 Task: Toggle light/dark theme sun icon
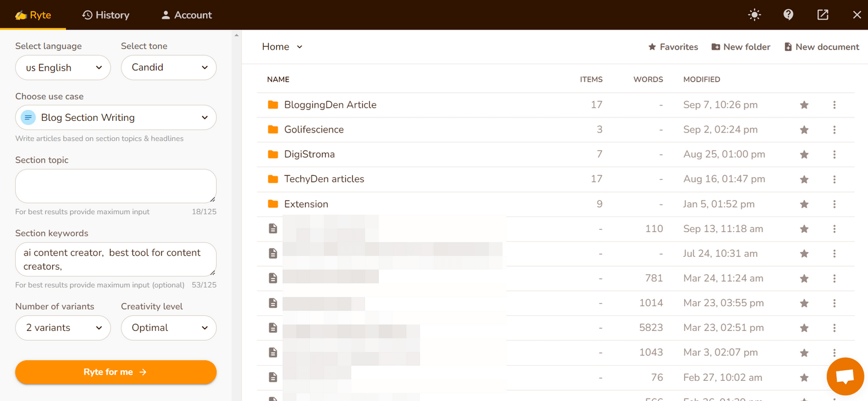(754, 15)
